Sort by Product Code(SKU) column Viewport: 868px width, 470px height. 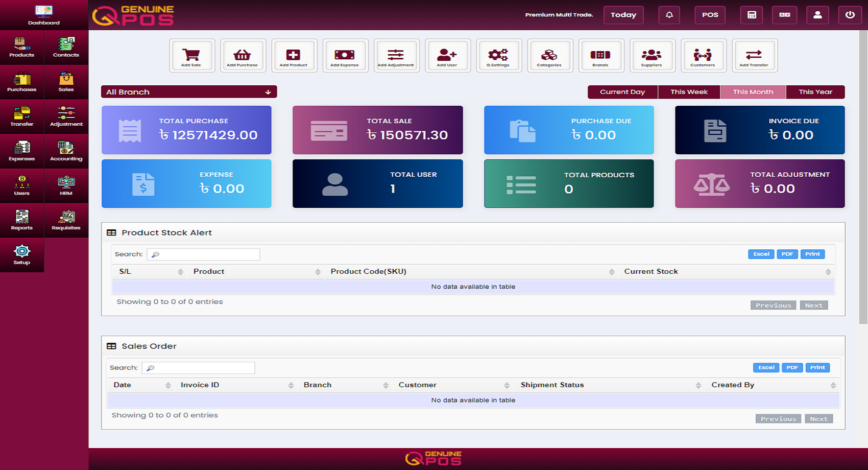470,272
